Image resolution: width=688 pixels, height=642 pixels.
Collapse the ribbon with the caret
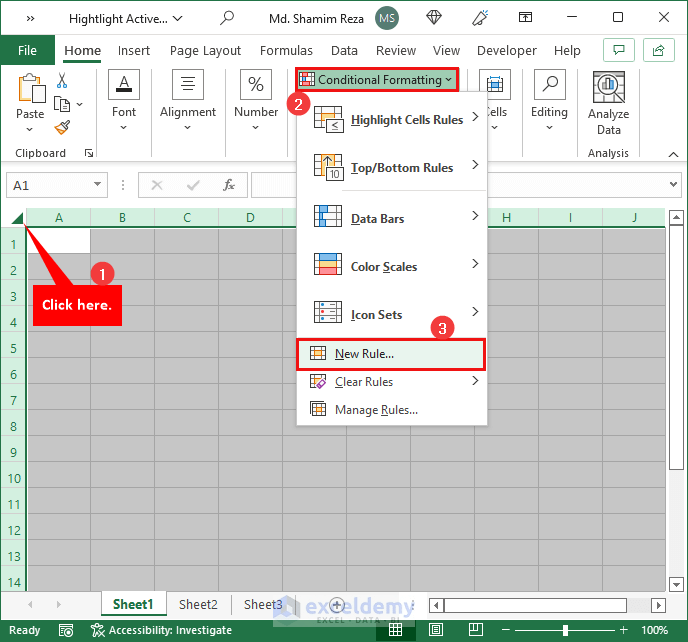point(673,154)
